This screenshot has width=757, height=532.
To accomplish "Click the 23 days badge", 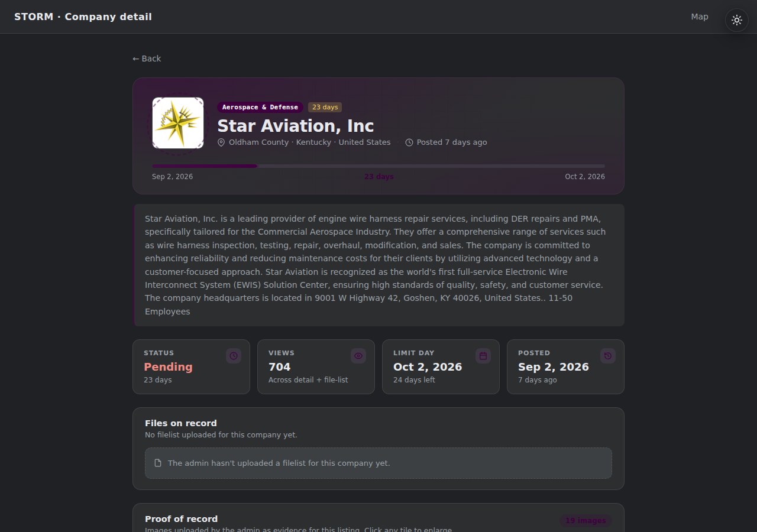I will click(325, 107).
